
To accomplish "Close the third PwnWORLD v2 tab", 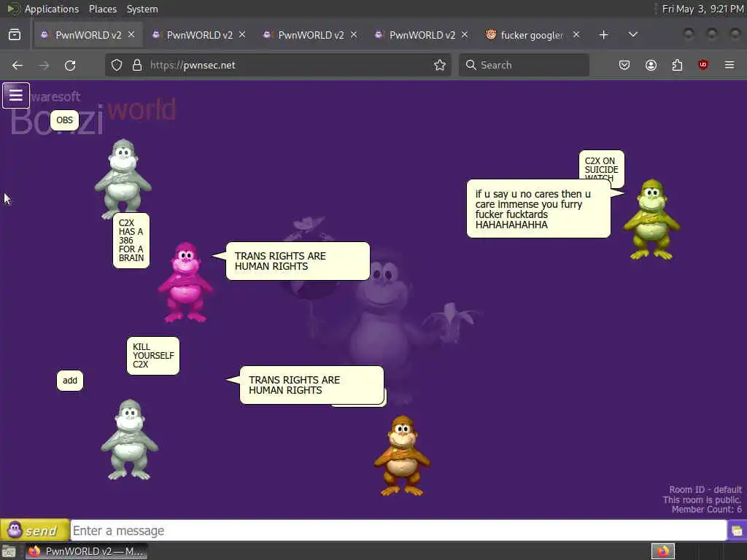I will click(354, 35).
